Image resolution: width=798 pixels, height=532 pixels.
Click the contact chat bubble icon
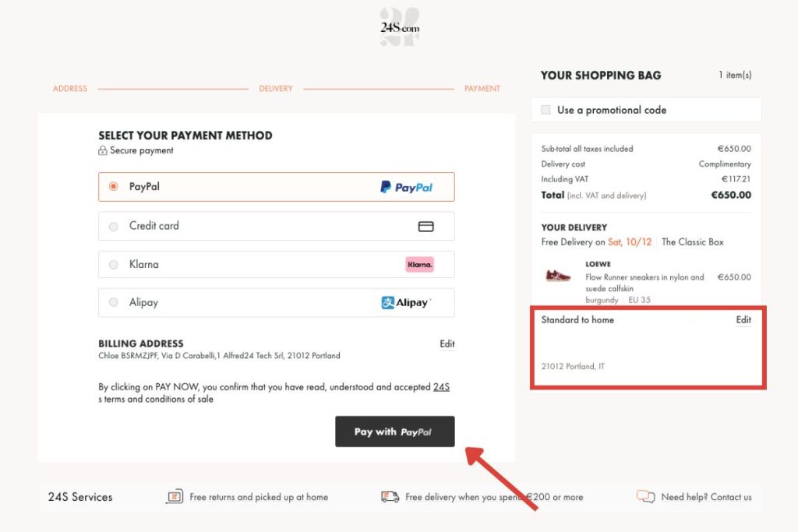click(x=645, y=497)
